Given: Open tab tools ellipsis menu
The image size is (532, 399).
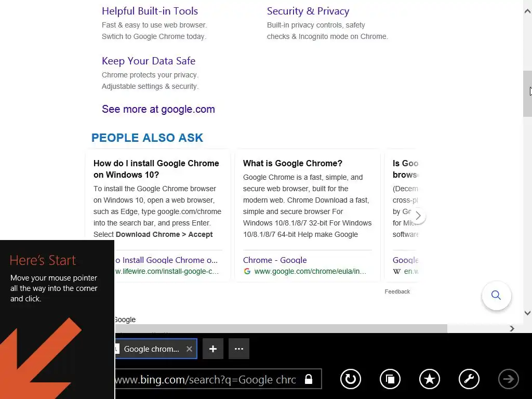Looking at the screenshot, I should coord(239,349).
